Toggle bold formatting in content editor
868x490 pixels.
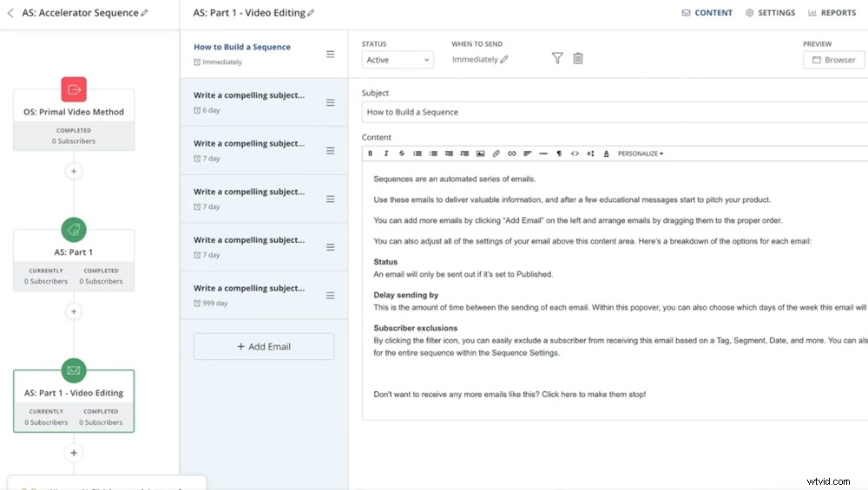point(371,154)
